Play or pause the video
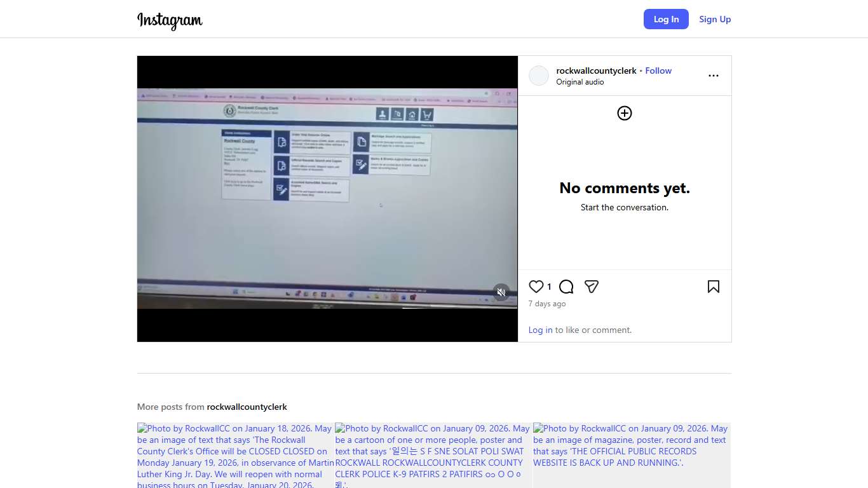 pos(327,198)
